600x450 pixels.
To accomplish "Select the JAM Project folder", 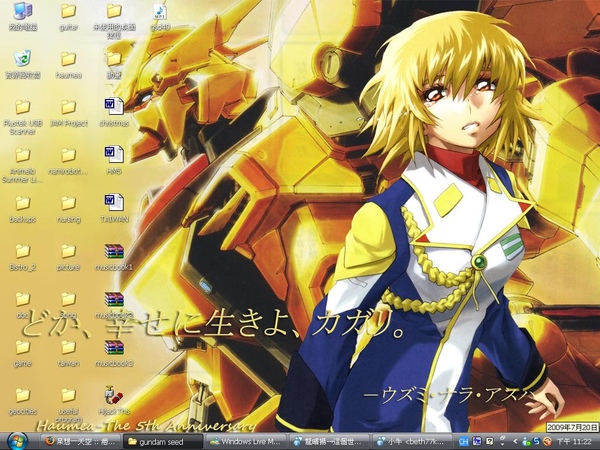I will point(68,113).
